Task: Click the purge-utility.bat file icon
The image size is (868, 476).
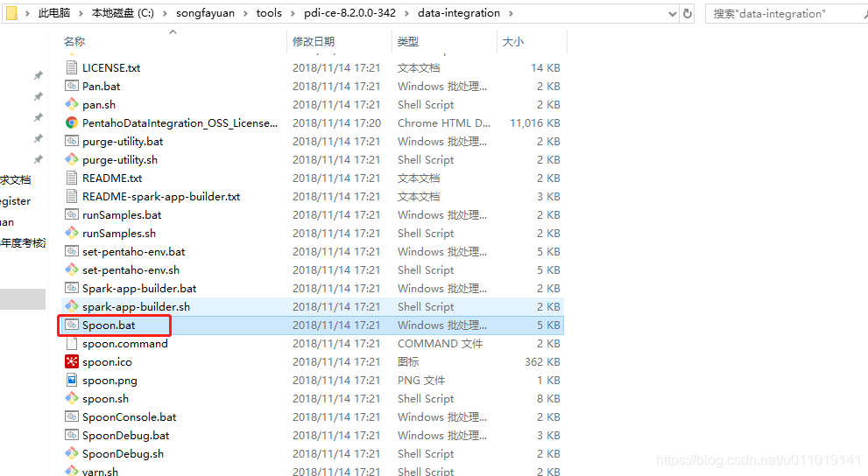Action: (x=72, y=141)
